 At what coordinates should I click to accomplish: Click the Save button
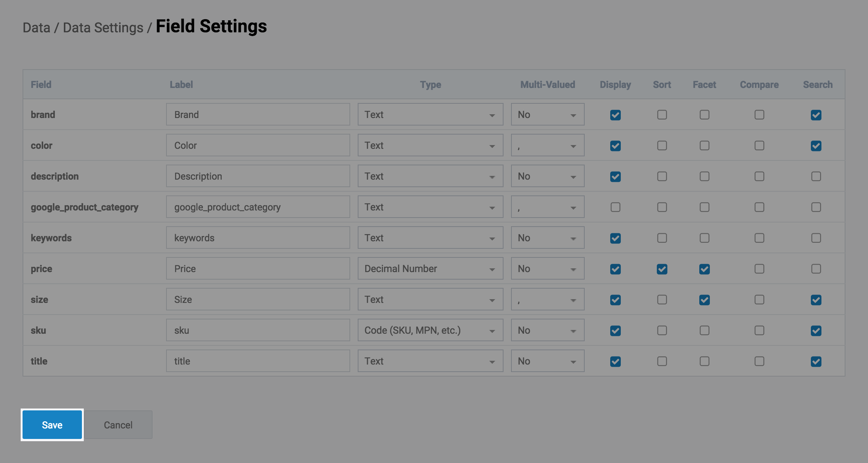click(52, 425)
